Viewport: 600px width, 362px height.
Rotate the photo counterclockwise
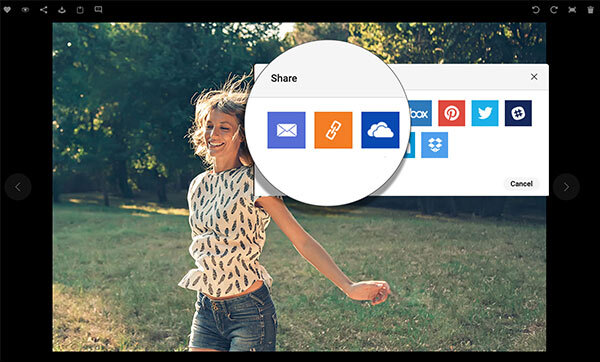click(536, 10)
